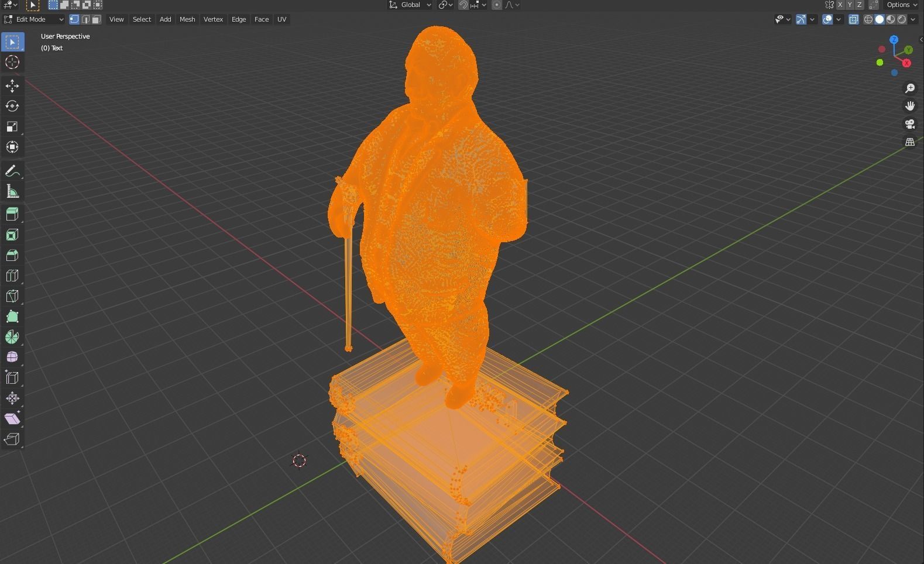Toggle Y-axis mirror button
Viewport: 924px width, 564px height.
[850, 5]
